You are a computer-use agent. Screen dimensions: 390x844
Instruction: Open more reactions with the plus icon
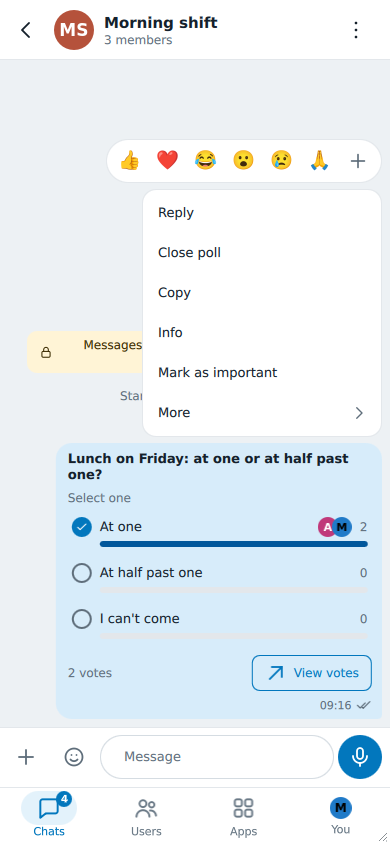click(x=358, y=160)
